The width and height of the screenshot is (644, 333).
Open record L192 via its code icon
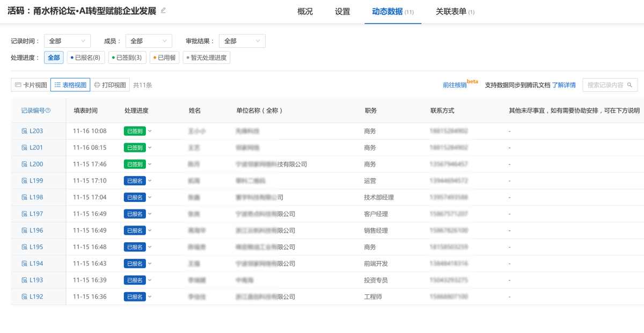24,298
